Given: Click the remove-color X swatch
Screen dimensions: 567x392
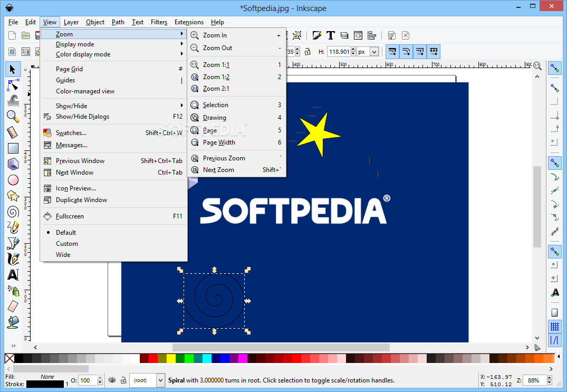Looking at the screenshot, I should (x=10, y=358).
